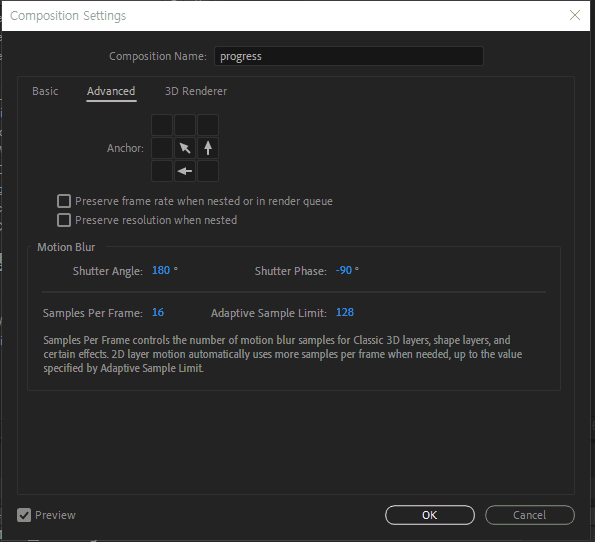Enable Preserve resolution when nested checkbox
The height and width of the screenshot is (542, 595).
64,220
